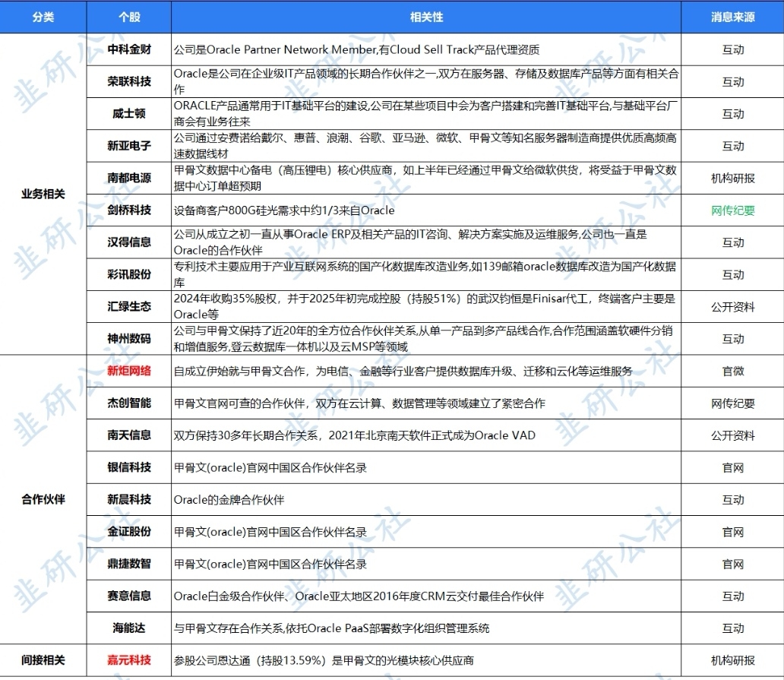784x680 pixels.
Task: Click description about 恩达通 持股13.59%
Action: pos(324,660)
